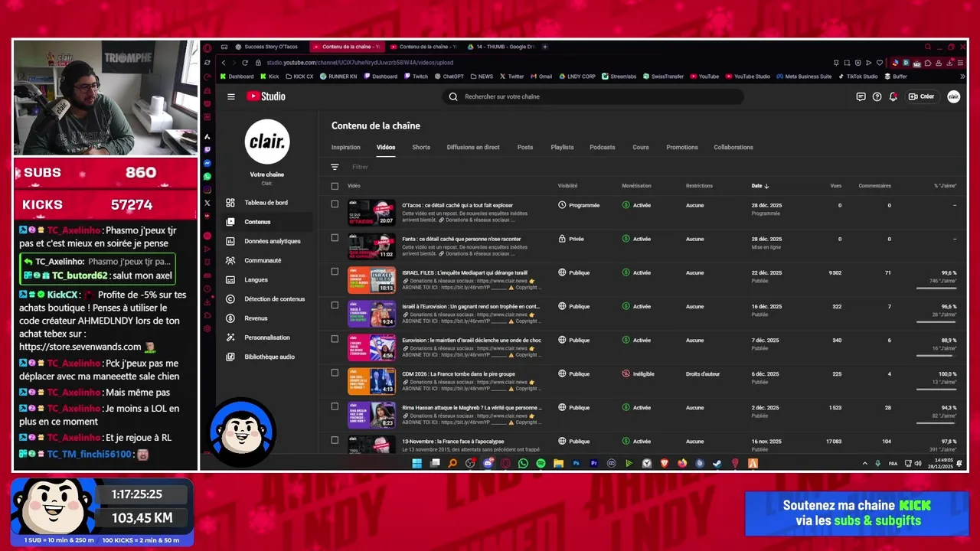This screenshot has width=980, height=551.
Task: Switch to the Inspiration tab
Action: (x=346, y=147)
